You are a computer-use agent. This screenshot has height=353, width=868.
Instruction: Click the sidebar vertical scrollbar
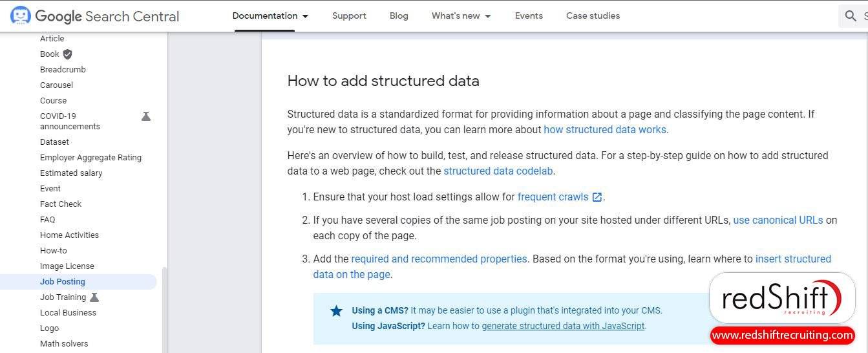pos(164,310)
